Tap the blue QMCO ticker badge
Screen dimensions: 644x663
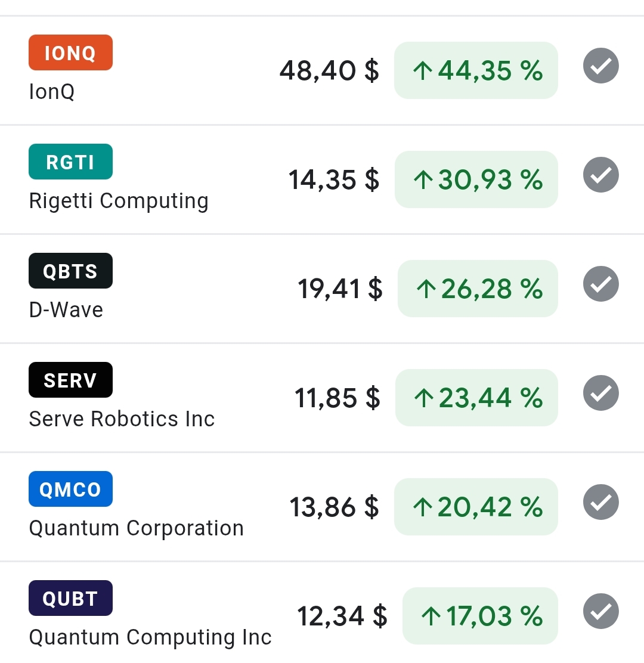(70, 489)
